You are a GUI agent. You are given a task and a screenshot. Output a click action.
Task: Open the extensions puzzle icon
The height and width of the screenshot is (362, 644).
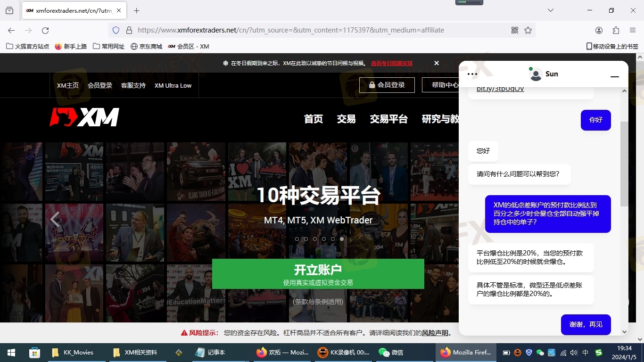(616, 30)
